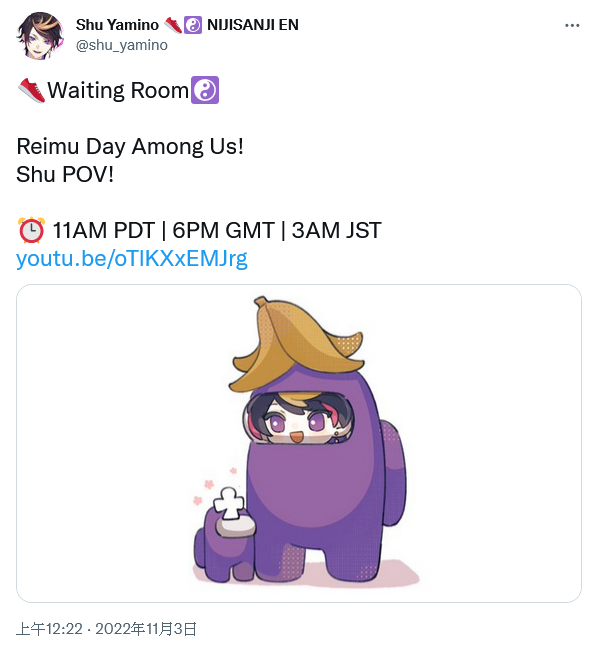Screen dimensions: 598x653
Task: Click the 上午12:22 time in the timestamp
Action: (x=50, y=629)
